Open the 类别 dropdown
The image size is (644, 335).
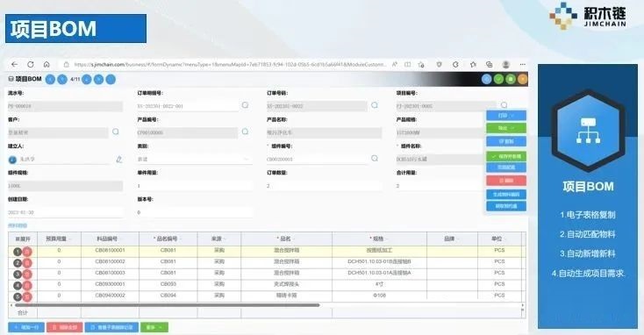click(x=194, y=159)
